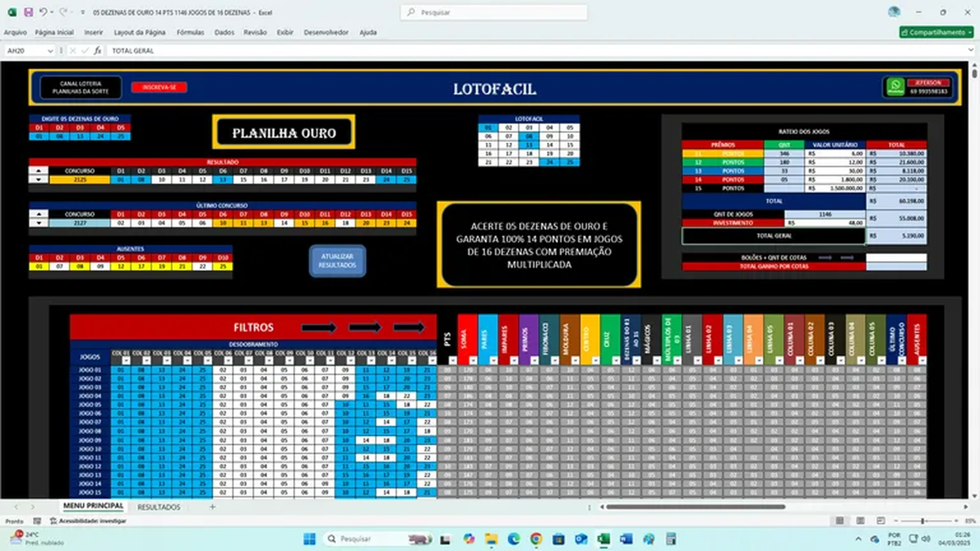Screen dimensions: 980x551
Task: Click the horizontal scrollbar thumb
Action: point(695,507)
